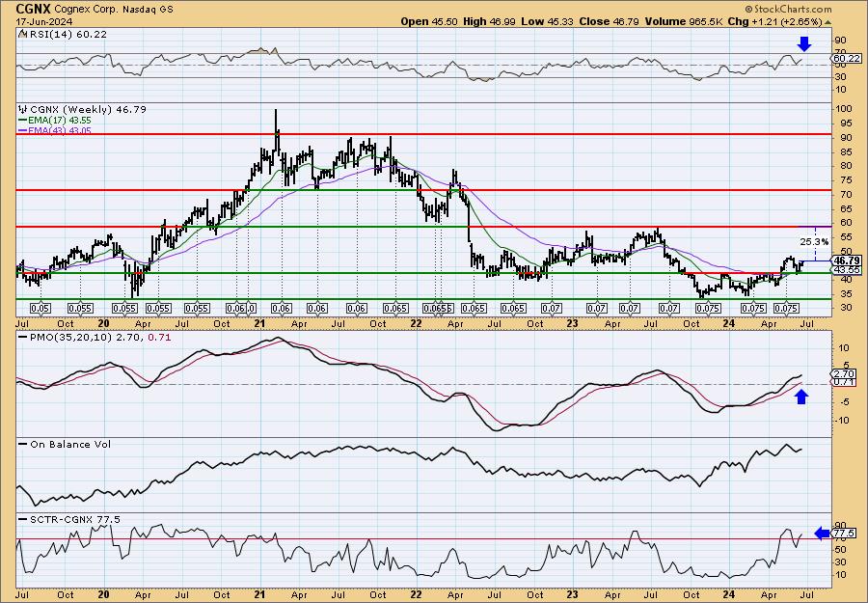Viewport: 868px width, 603px height.
Task: Click the 60.22 RSI axis value tag
Action: [847, 58]
